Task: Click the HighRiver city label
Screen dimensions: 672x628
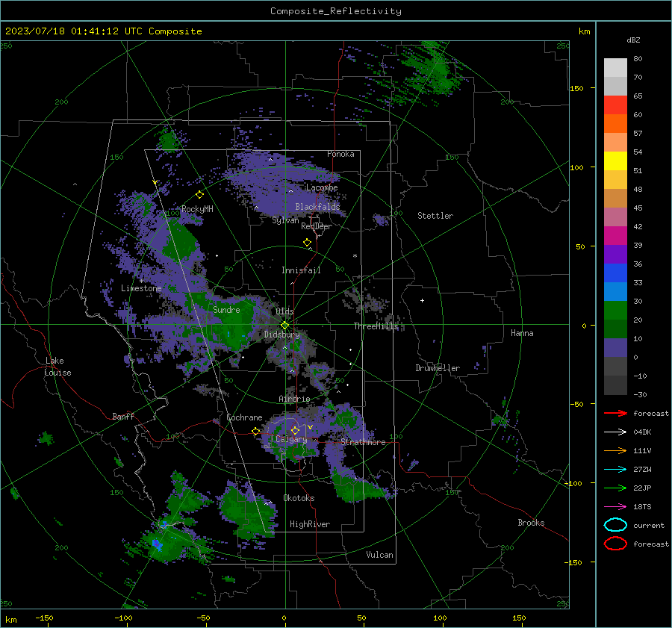Action: [x=310, y=524]
